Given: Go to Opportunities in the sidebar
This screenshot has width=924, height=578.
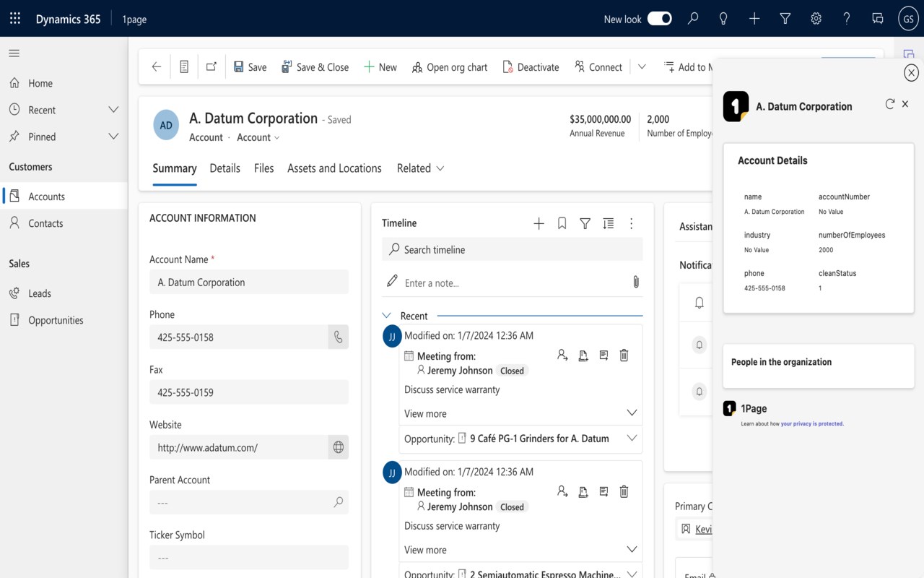Looking at the screenshot, I should coord(56,320).
